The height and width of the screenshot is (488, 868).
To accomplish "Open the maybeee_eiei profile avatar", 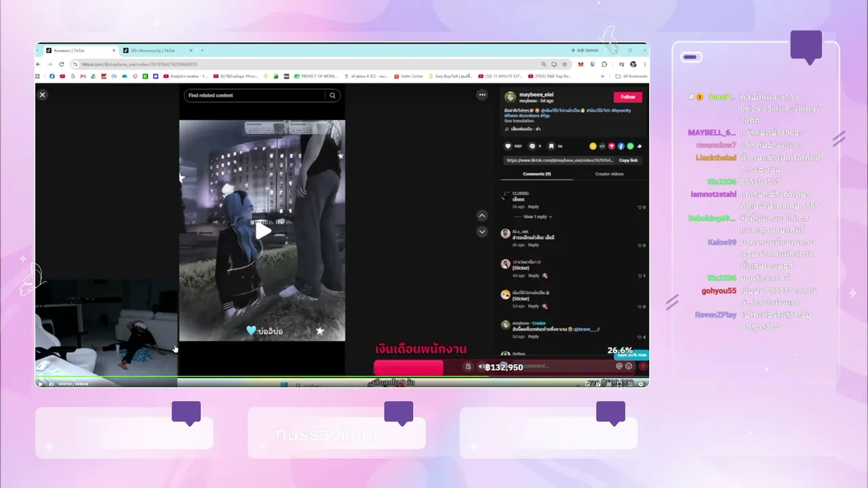I will click(510, 97).
